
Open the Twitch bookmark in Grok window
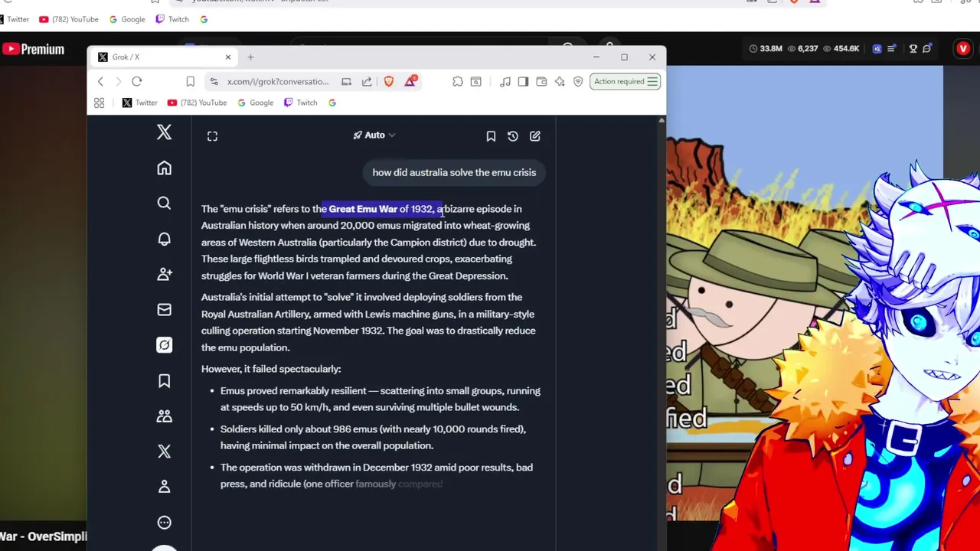click(300, 103)
